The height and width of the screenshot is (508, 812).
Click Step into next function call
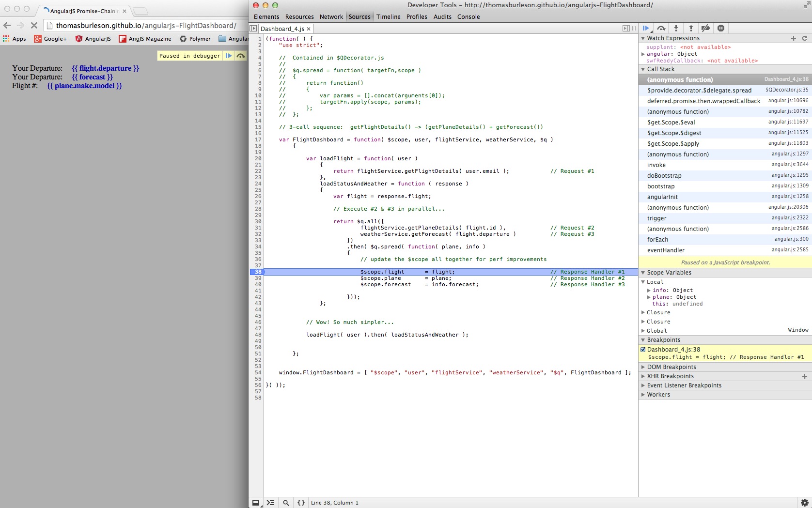[676, 29]
